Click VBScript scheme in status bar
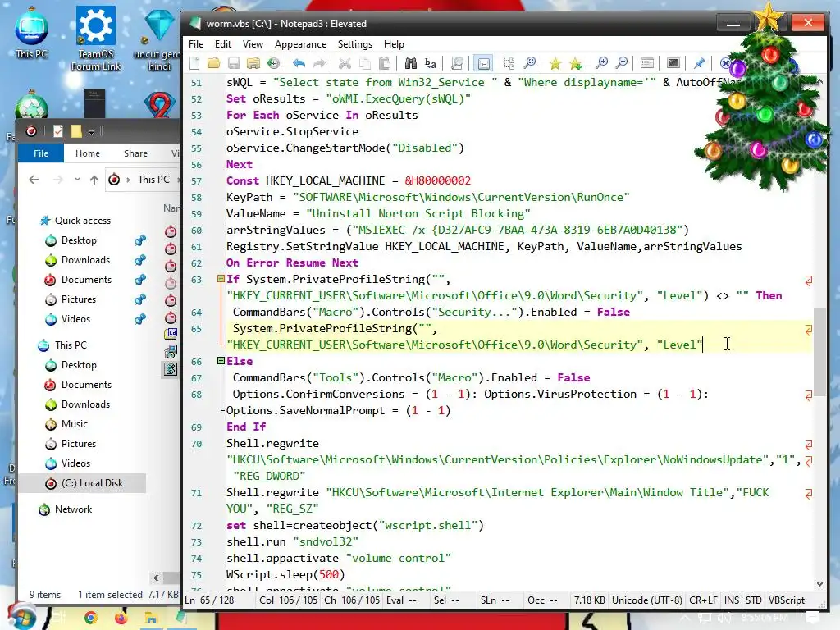Image resolution: width=840 pixels, height=630 pixels. point(787,600)
